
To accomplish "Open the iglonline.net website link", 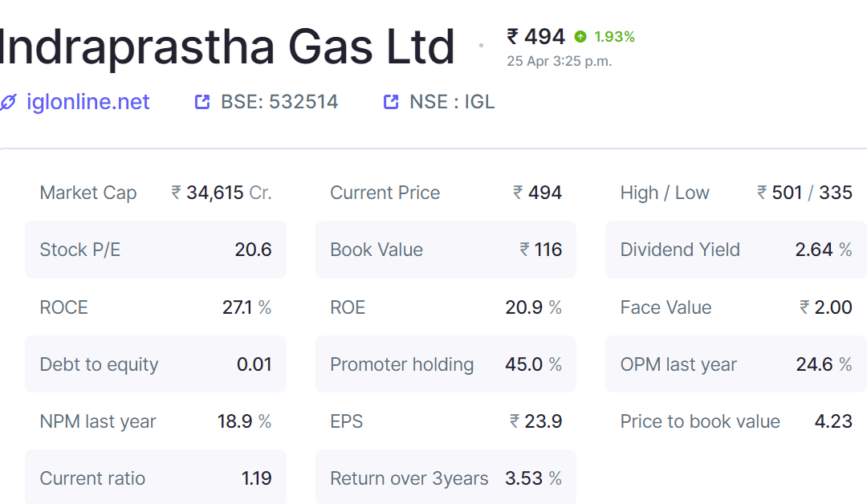I will pos(88,102).
